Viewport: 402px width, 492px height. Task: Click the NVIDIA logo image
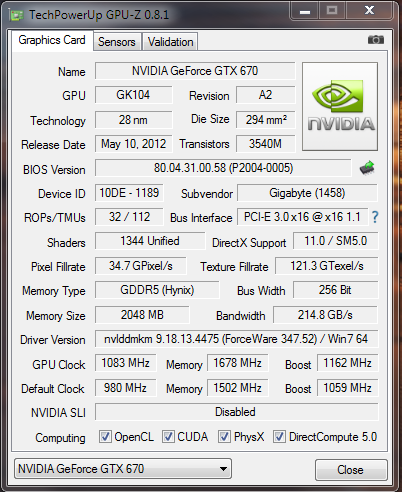click(340, 106)
